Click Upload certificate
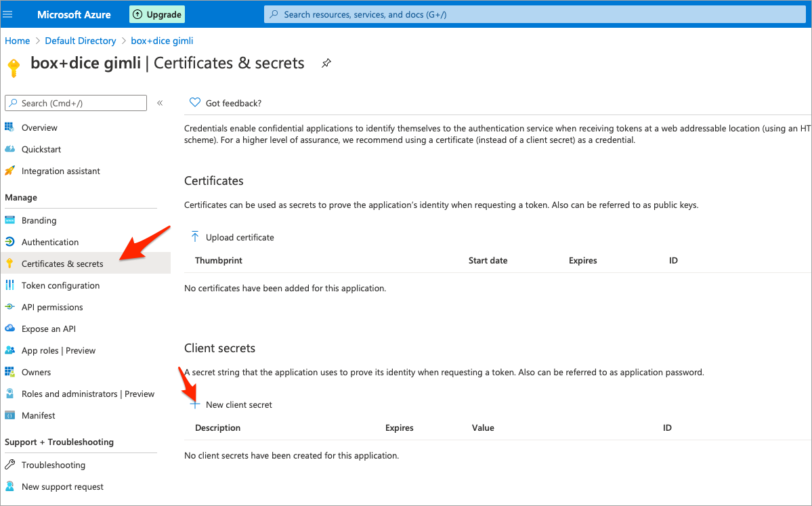 (x=240, y=237)
